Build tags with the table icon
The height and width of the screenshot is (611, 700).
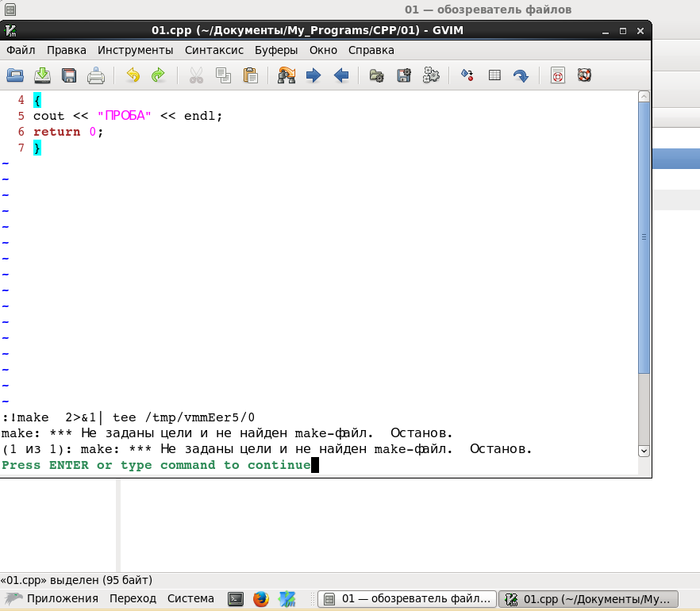494,75
